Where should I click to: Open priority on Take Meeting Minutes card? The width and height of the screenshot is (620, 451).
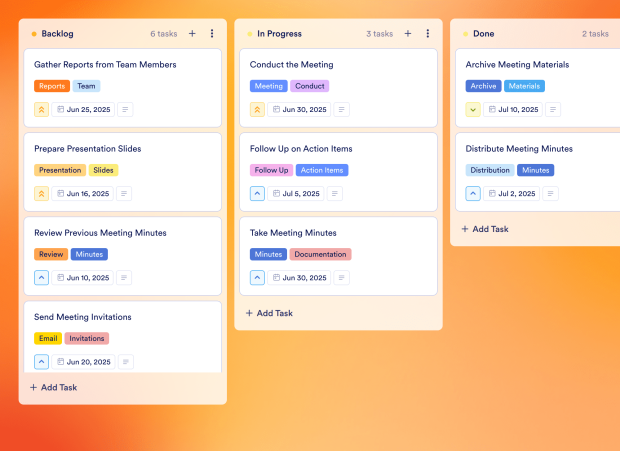[257, 278]
